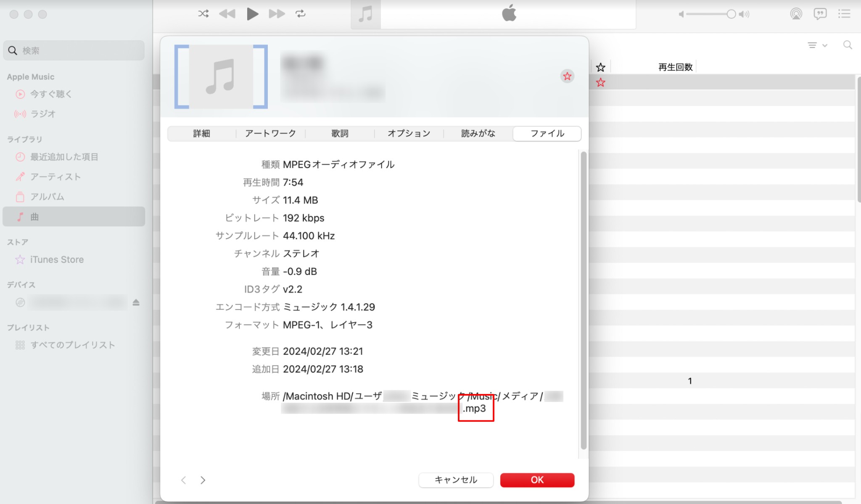Switch to the オプション tab
This screenshot has height=504, width=861.
click(x=409, y=134)
